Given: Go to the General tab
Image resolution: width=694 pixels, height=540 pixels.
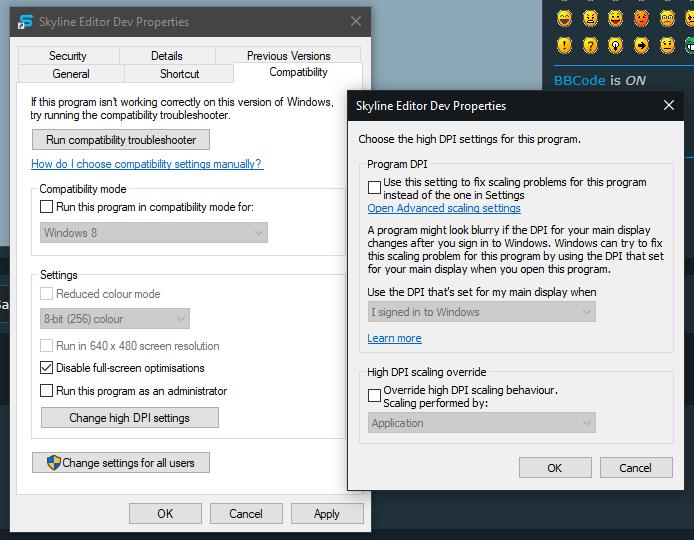Looking at the screenshot, I should click(71, 73).
